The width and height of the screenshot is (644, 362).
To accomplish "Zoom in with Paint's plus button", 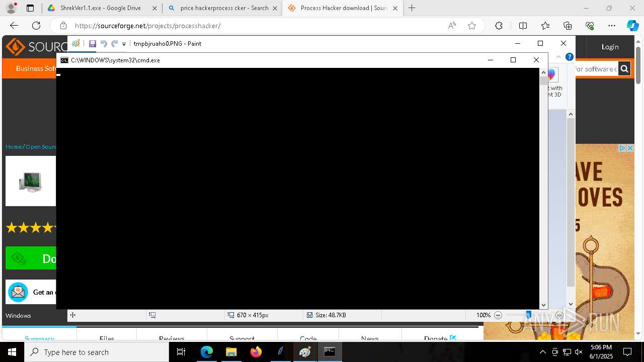I will pyautogui.click(x=559, y=315).
